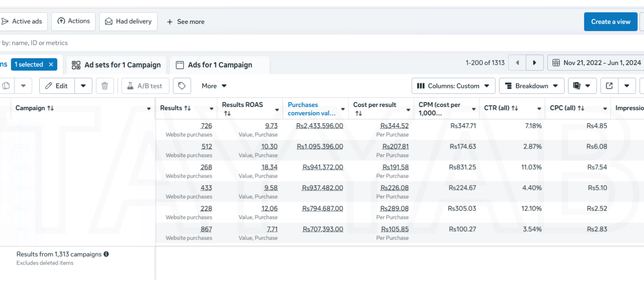This screenshot has width=644, height=286.
Task: Go to previous page of campaigns
Action: click(518, 63)
